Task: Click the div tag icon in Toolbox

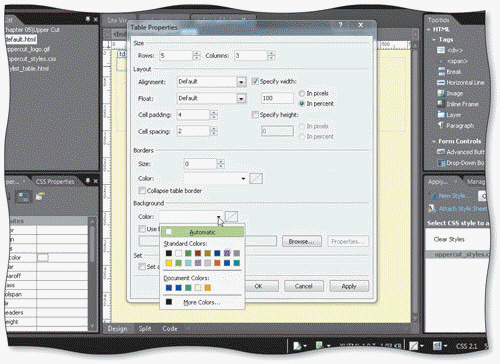Action: [x=441, y=50]
